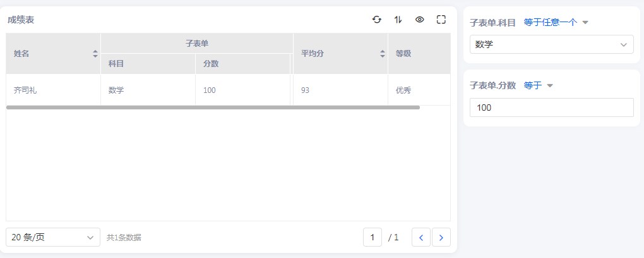The image size is (644, 258).
Task: Go to next page arrow
Action: (441, 237)
